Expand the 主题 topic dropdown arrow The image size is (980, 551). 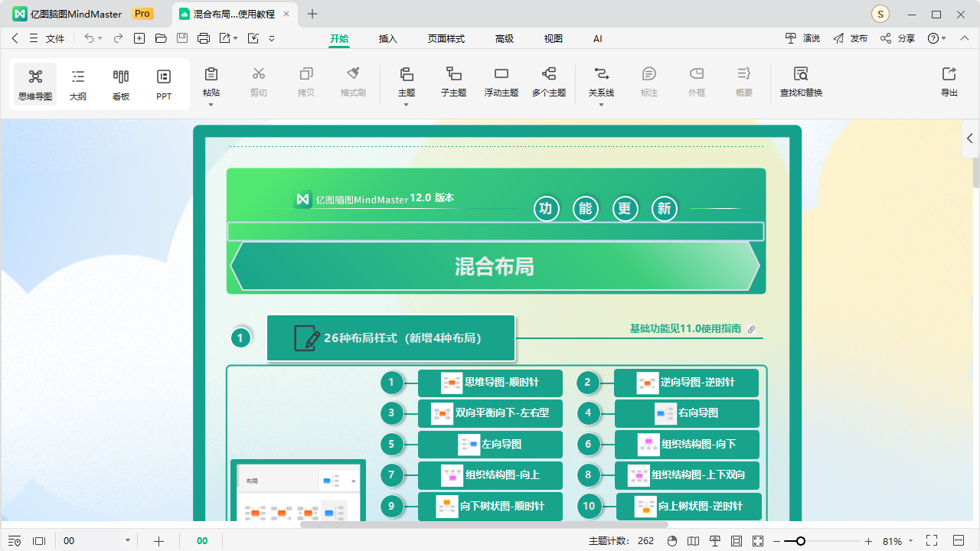click(407, 104)
